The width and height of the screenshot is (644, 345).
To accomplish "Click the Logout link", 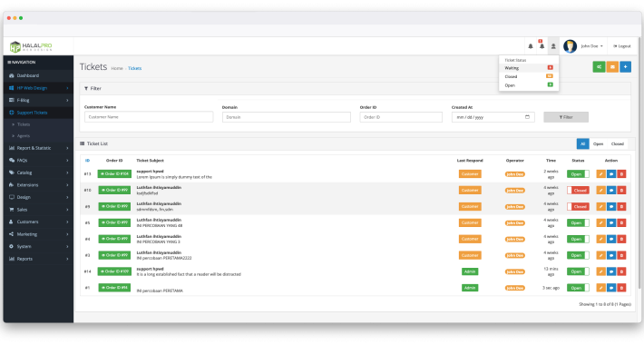I will tap(622, 46).
